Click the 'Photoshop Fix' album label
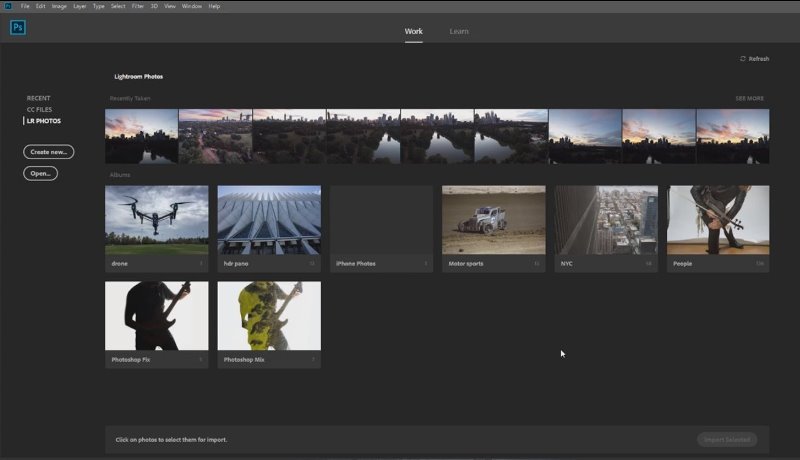This screenshot has width=800, height=460. pos(131,360)
